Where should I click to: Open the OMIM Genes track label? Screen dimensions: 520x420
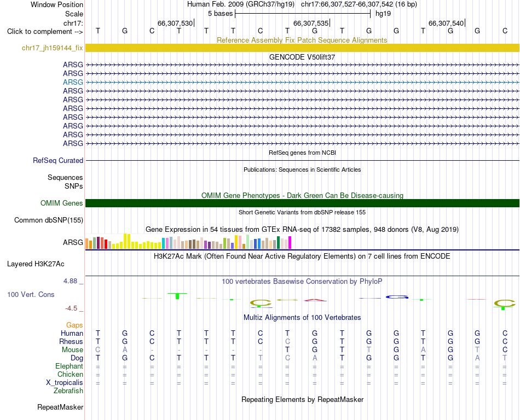pyautogui.click(x=61, y=203)
